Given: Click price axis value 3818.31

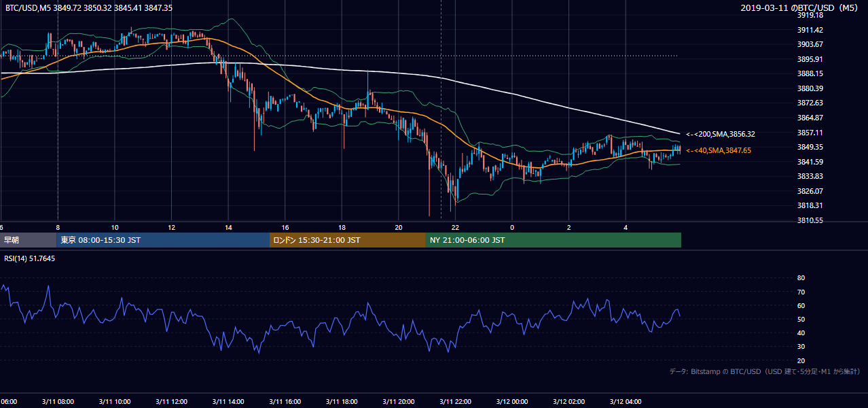Looking at the screenshot, I should coord(810,205).
